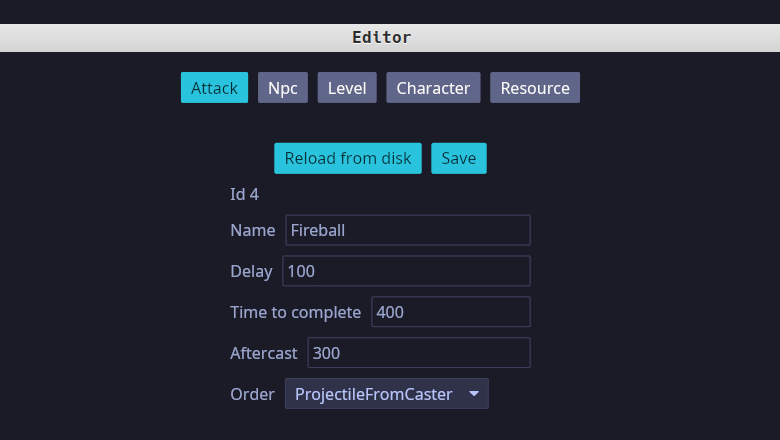Screen dimensions: 780x440
Task: Go to the Character tab
Action: click(433, 88)
